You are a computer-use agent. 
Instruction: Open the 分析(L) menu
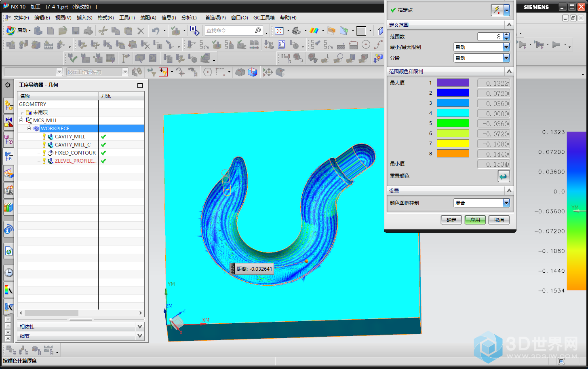(189, 18)
